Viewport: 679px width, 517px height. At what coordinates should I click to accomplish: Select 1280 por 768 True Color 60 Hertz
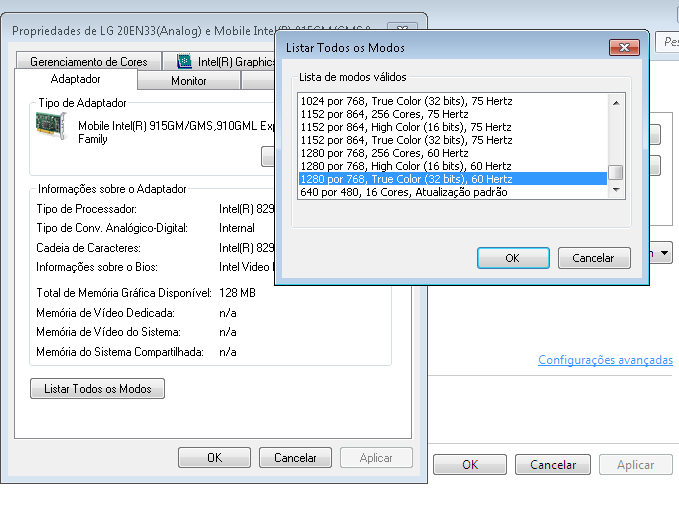pyautogui.click(x=453, y=179)
